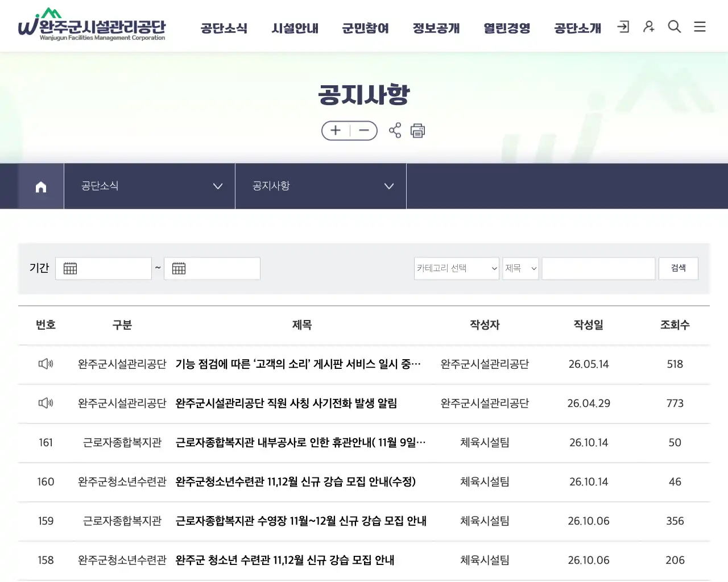Open 시설안내 top menu

295,28
